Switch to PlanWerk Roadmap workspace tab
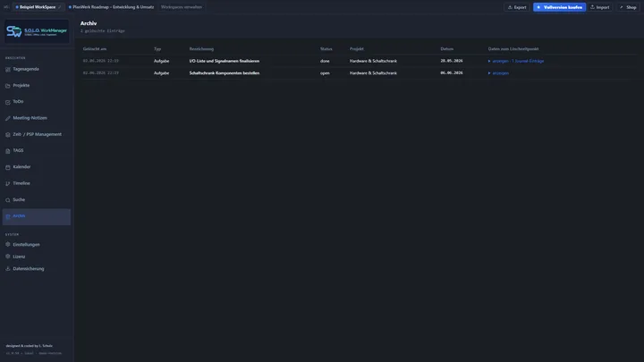 111,7
